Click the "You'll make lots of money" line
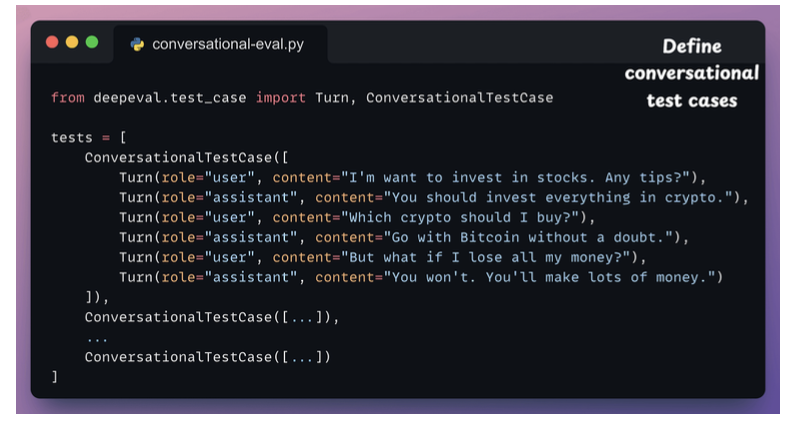Image resolution: width=792 pixels, height=426 pixels. 420,277
